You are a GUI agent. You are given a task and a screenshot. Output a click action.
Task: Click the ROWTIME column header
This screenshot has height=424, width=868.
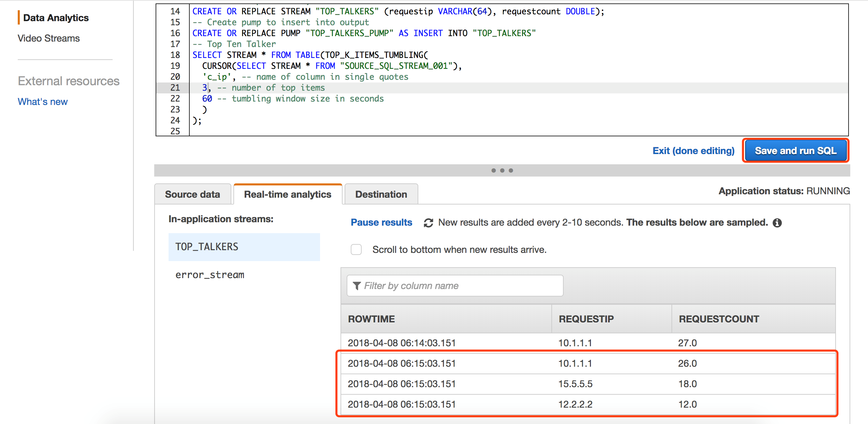tap(372, 319)
